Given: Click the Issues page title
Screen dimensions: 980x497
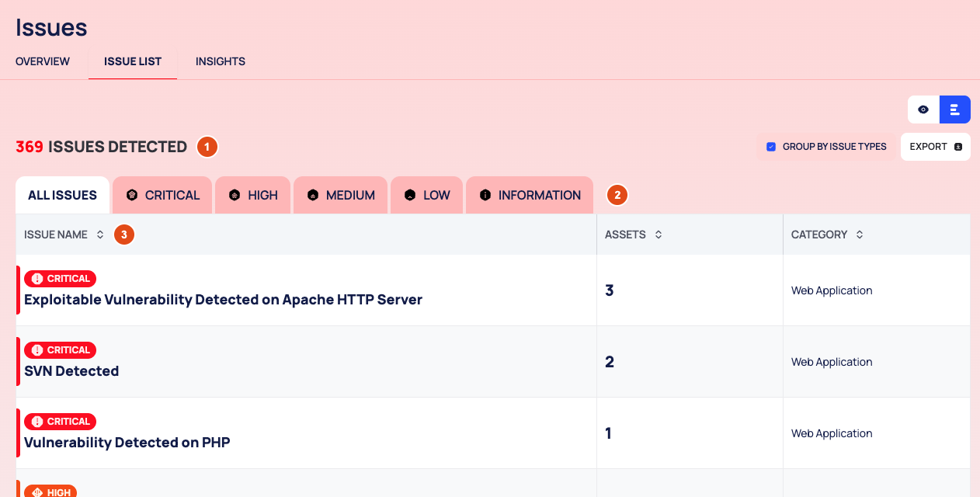Looking at the screenshot, I should point(51,28).
